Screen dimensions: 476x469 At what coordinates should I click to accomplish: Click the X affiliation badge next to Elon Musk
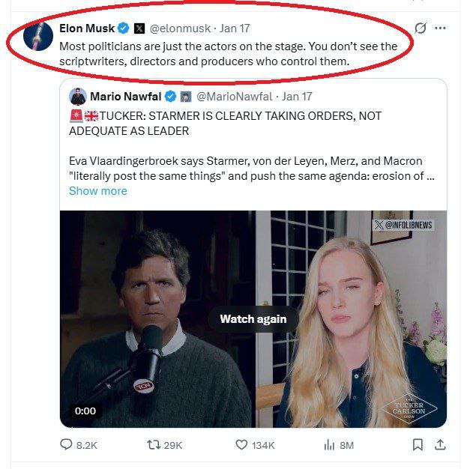(139, 28)
